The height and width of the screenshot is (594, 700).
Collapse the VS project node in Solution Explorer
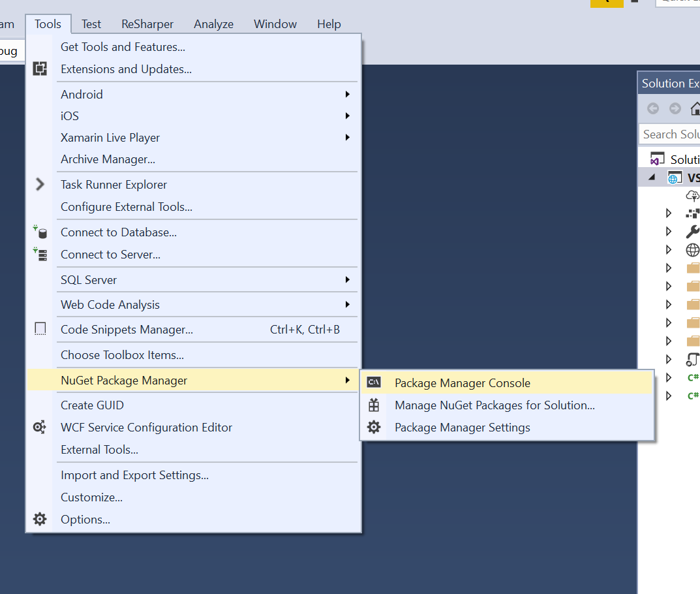point(651,178)
